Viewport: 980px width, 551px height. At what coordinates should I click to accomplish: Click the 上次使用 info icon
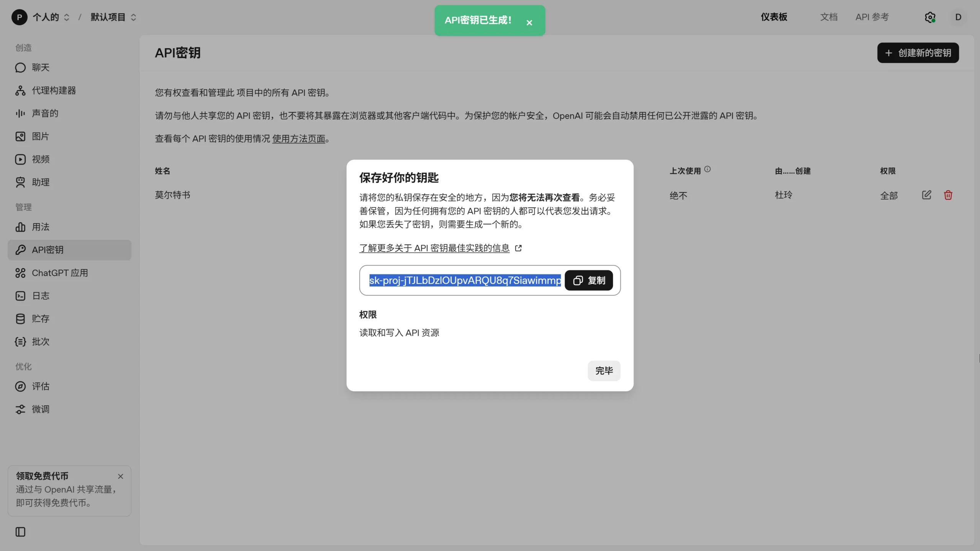(707, 169)
